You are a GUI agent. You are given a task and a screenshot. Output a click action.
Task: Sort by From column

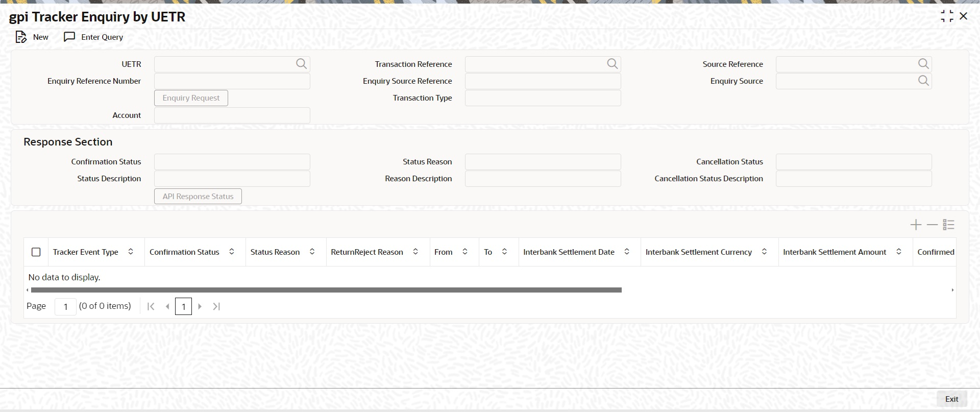click(465, 252)
